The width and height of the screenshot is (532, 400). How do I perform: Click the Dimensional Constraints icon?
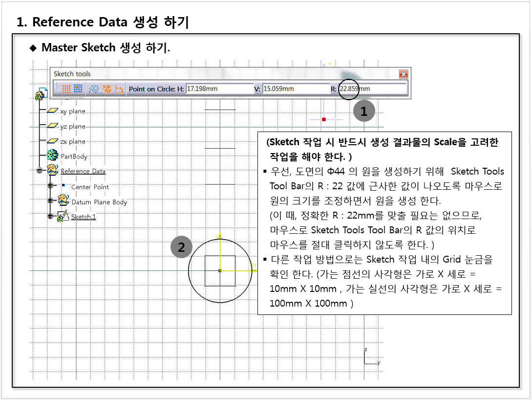[x=119, y=89]
